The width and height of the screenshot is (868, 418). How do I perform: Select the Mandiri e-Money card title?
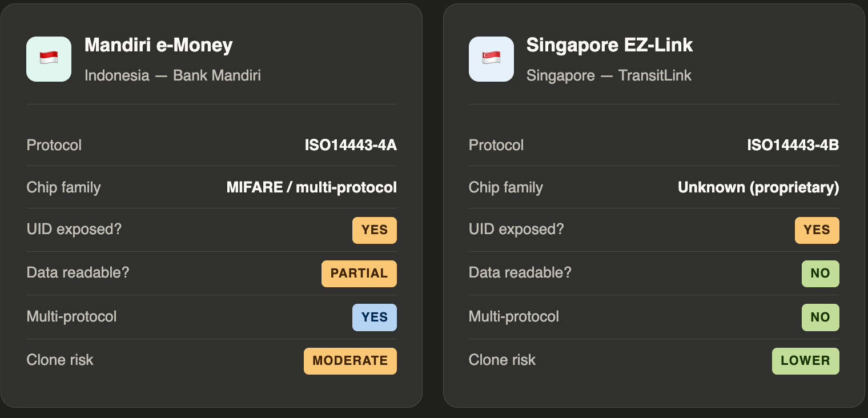coord(159,45)
